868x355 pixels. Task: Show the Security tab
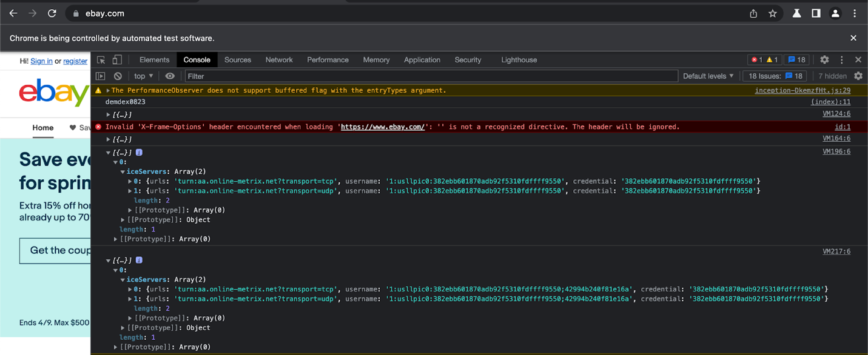point(468,60)
